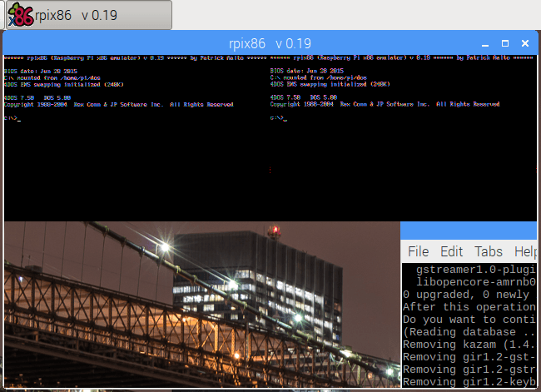541x392 pixels.
Task: Click left 'BIOS date: Jun 28 2015' line
Action: coord(41,71)
